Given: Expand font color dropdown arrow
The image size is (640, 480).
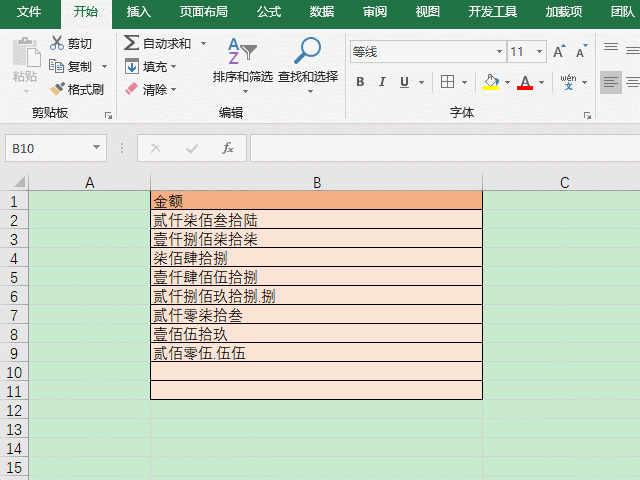Looking at the screenshot, I should (542, 82).
